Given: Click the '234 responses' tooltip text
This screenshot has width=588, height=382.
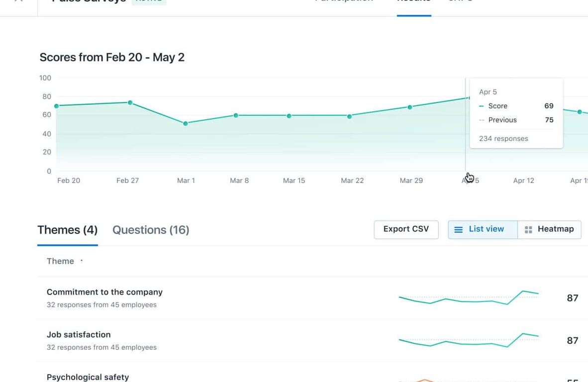Looking at the screenshot, I should (503, 139).
